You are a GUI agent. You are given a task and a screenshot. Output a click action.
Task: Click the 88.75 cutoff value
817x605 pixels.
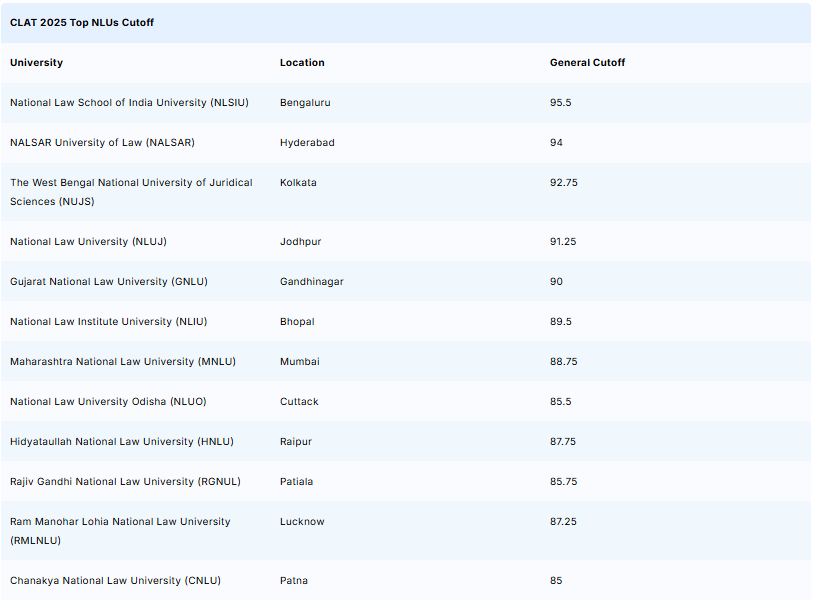tap(564, 362)
